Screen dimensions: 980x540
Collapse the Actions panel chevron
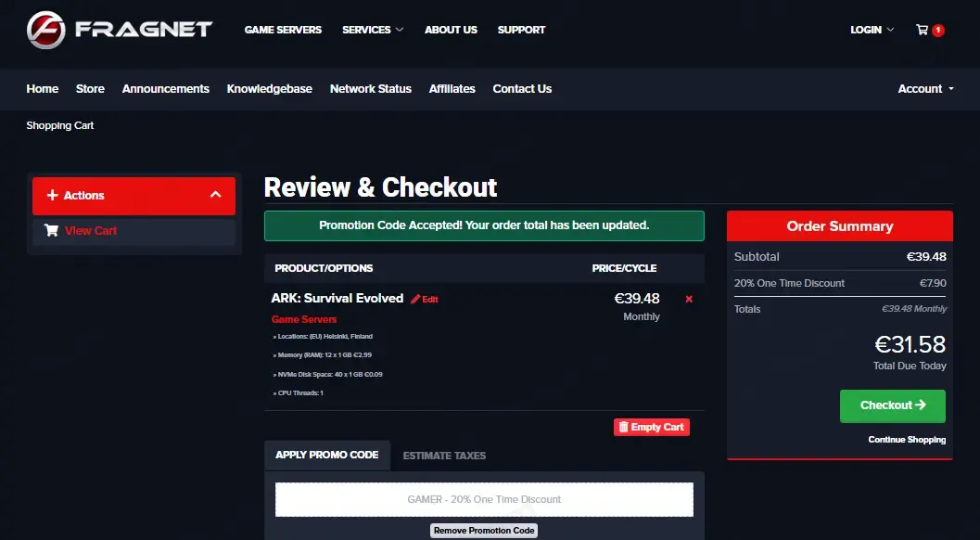pos(216,195)
